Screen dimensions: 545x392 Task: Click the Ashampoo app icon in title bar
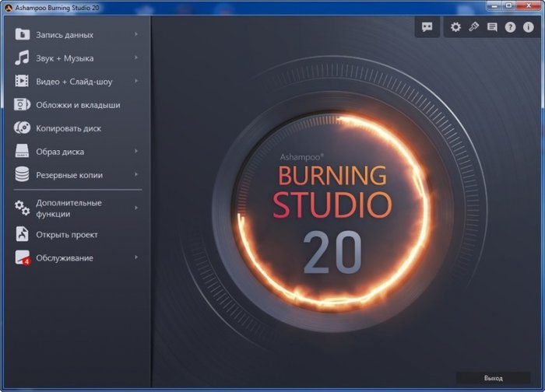[x=9, y=6]
